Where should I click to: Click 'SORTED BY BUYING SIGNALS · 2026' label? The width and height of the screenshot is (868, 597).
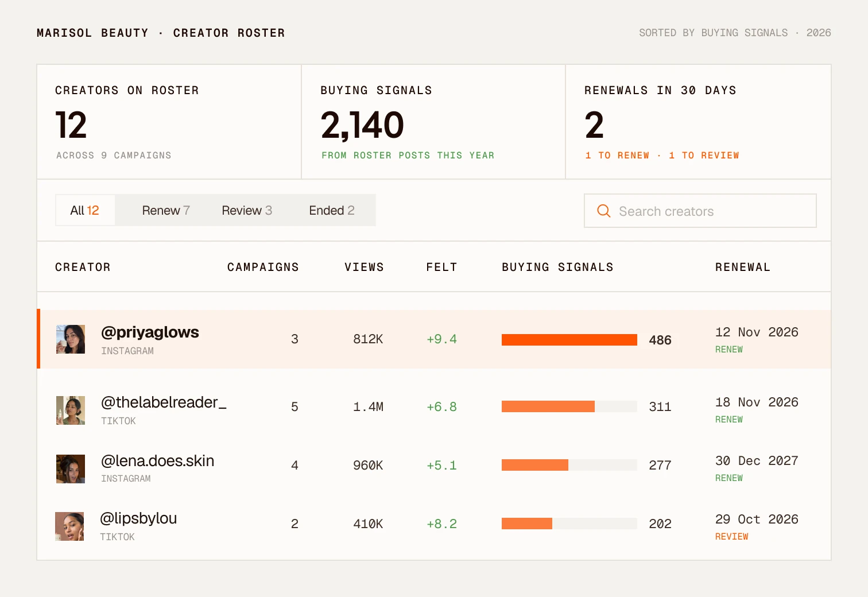coord(735,33)
